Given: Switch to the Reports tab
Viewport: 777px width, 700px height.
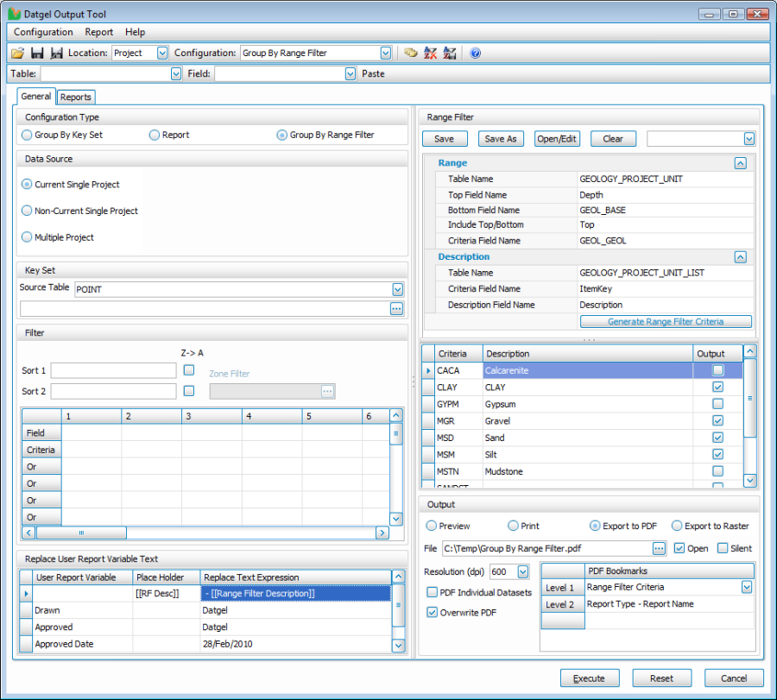Looking at the screenshot, I should click(x=76, y=98).
